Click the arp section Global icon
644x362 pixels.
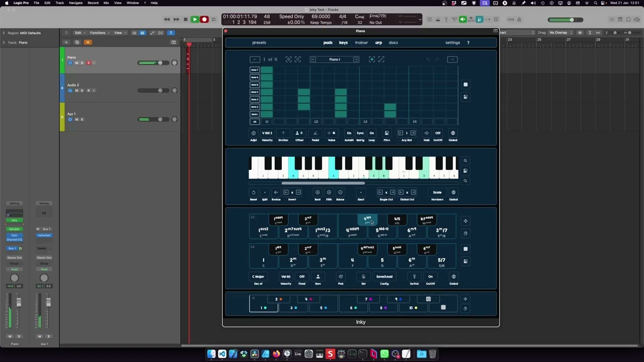pos(453,133)
